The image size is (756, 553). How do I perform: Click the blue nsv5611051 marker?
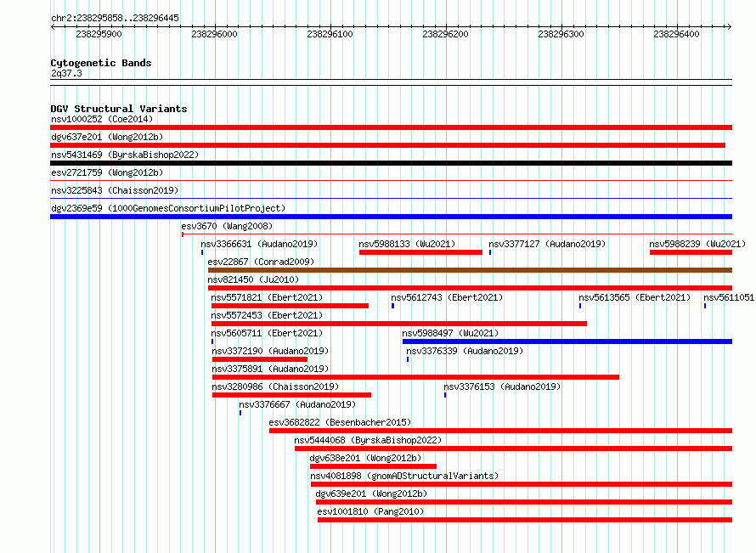705,306
